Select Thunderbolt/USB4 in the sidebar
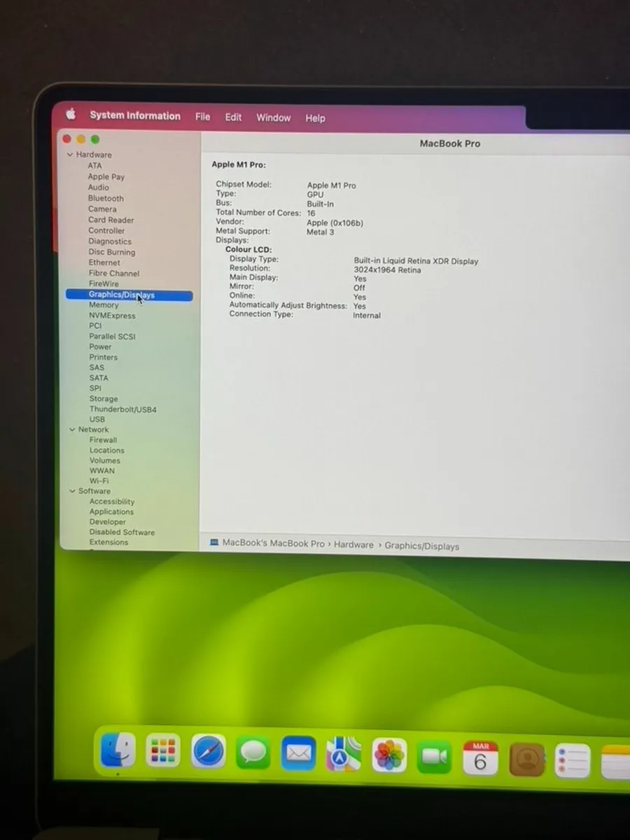 point(122,409)
